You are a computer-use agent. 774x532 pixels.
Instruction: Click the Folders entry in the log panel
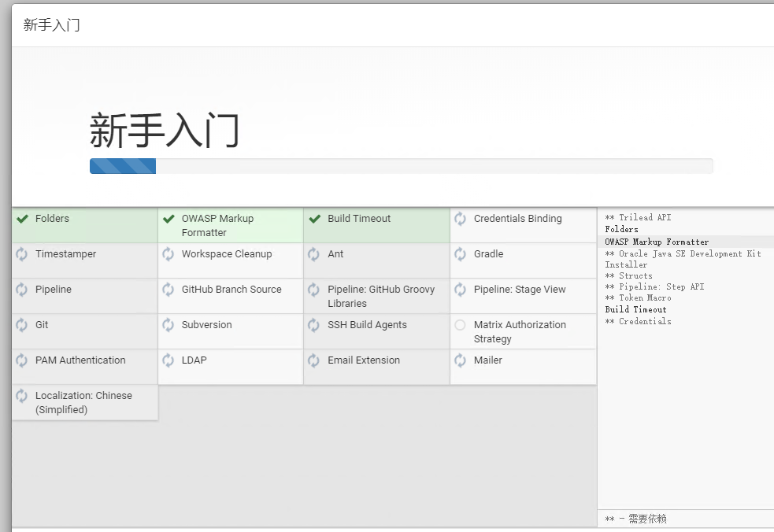621,229
